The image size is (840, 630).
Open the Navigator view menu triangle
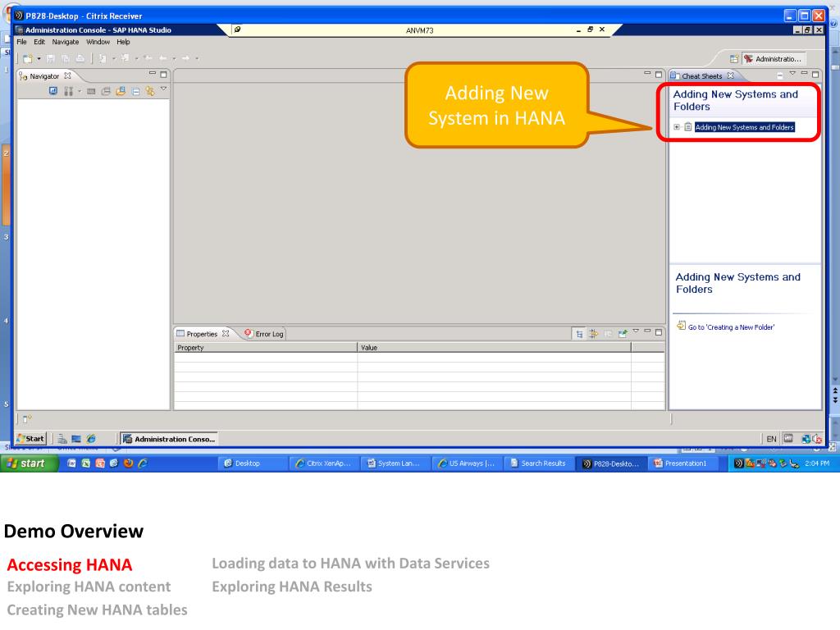(163, 89)
